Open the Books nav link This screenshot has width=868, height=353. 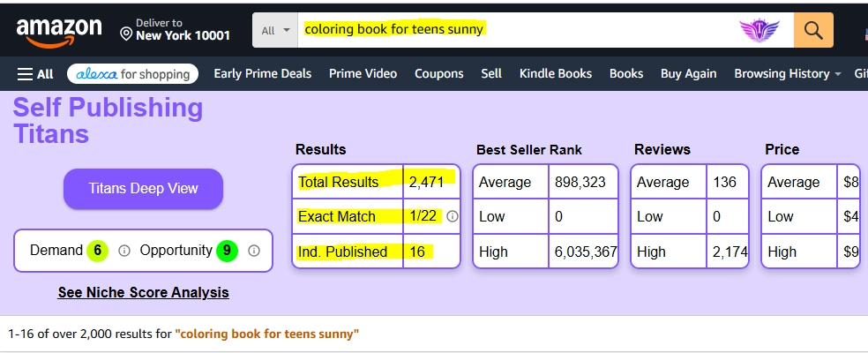626,74
